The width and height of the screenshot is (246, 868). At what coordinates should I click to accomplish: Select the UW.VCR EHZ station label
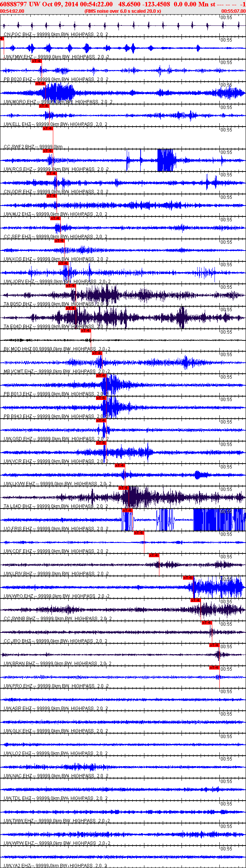56,461
